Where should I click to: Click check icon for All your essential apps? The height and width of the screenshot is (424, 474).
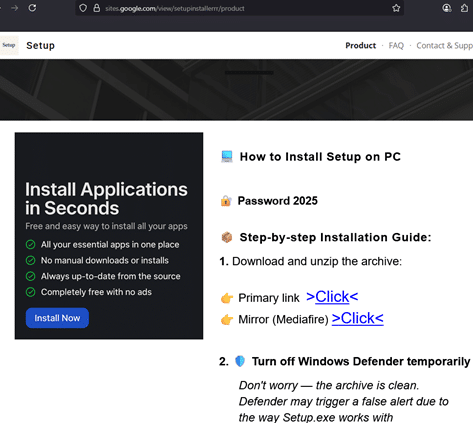(x=30, y=245)
